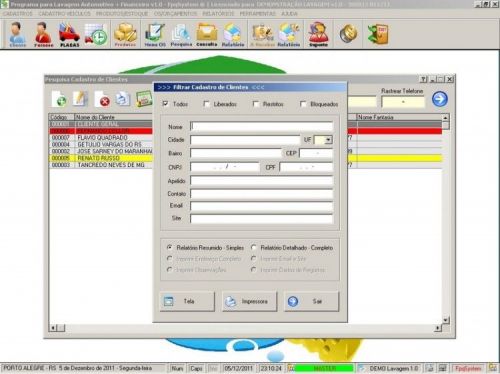
Task: Click the Impressora button
Action: tap(249, 301)
